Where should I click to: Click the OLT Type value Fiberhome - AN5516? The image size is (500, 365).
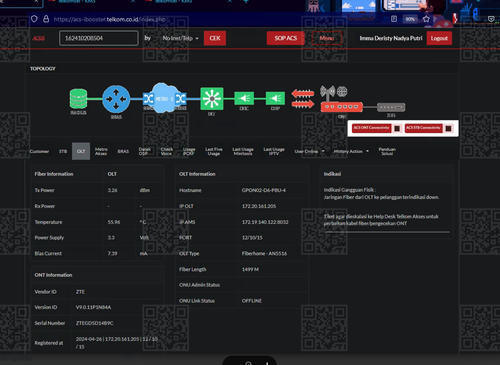pyautogui.click(x=264, y=254)
